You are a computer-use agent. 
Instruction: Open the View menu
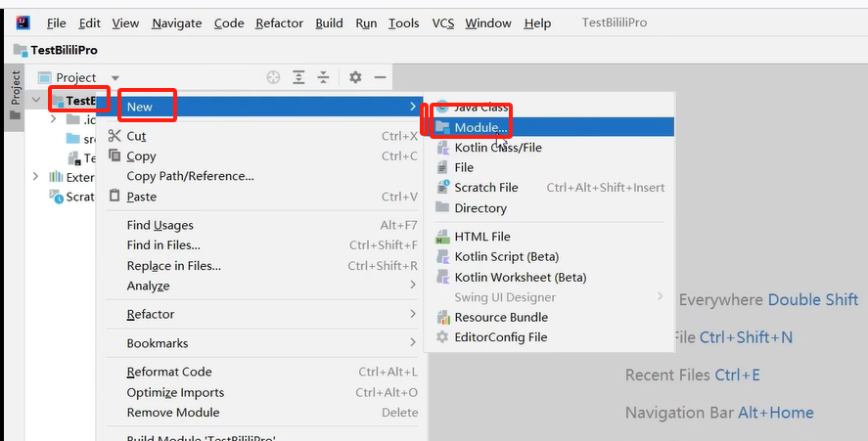pyautogui.click(x=125, y=23)
